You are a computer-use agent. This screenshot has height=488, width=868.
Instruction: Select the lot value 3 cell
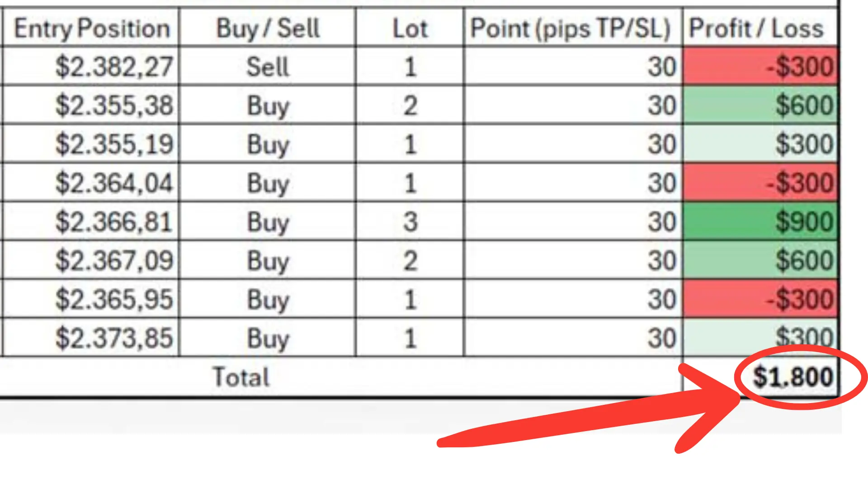[x=410, y=221]
